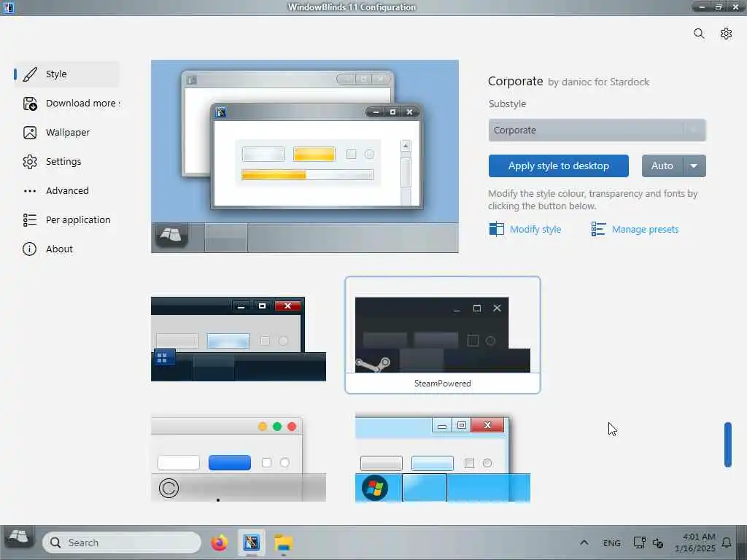Click the About info circle icon
The height and width of the screenshot is (560, 747).
tap(29, 249)
